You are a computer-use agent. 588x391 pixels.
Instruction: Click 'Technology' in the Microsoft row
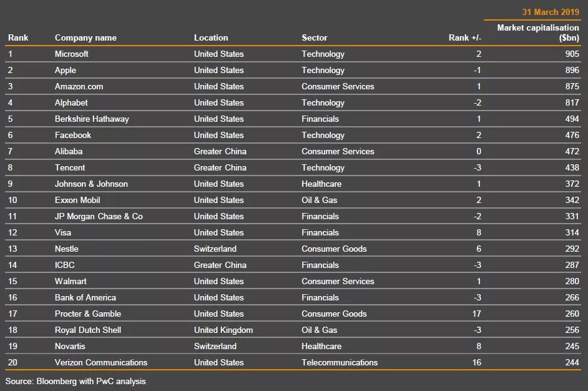coord(323,54)
